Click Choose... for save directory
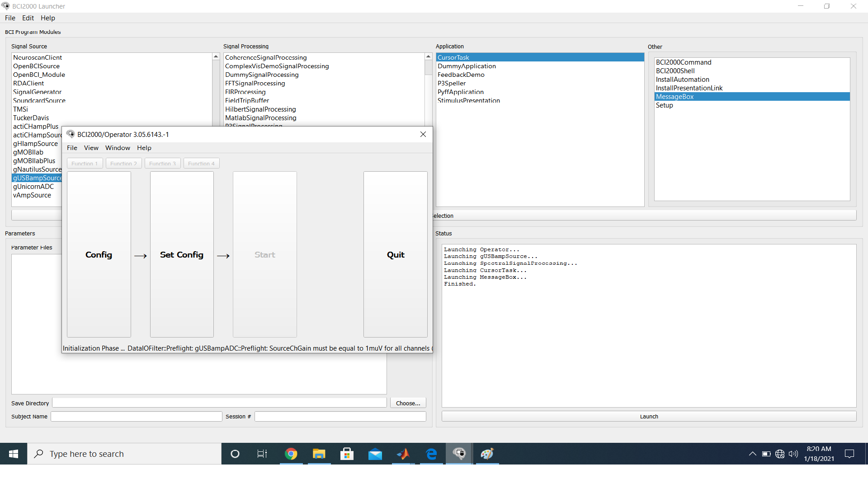 click(408, 403)
